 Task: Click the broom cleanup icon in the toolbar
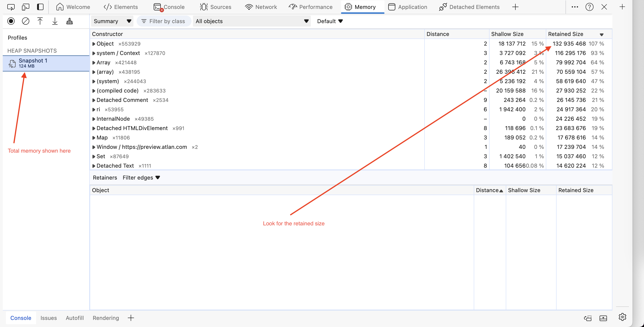(x=70, y=21)
